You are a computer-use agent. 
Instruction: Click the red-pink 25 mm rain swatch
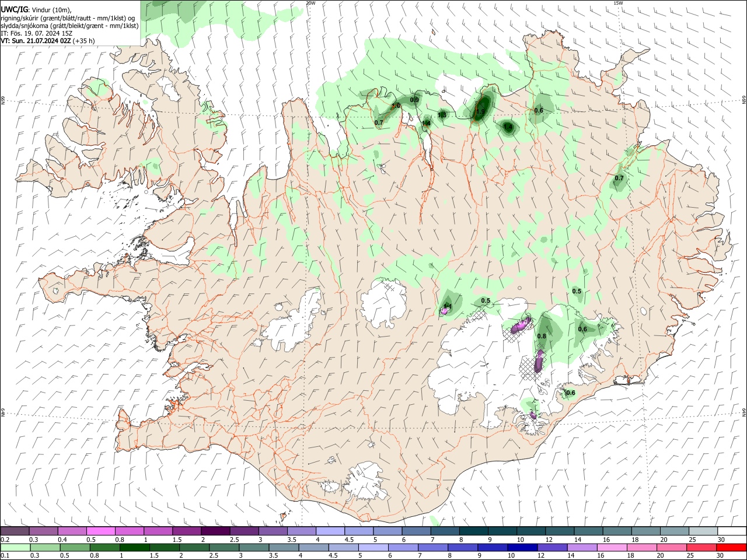pos(703,547)
